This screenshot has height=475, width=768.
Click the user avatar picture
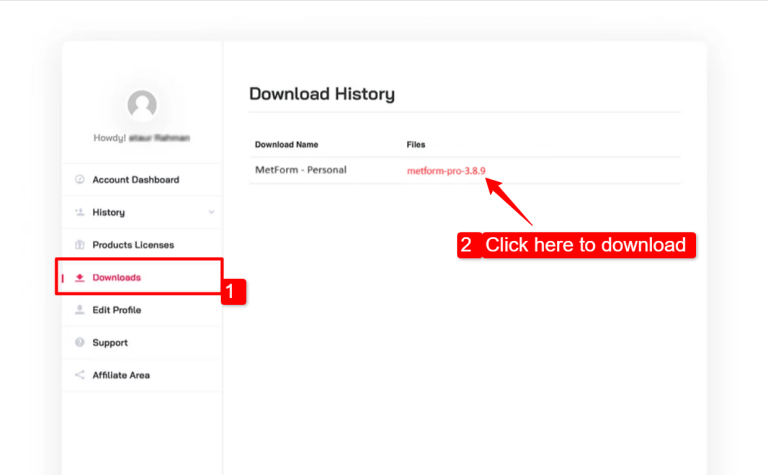[x=142, y=104]
